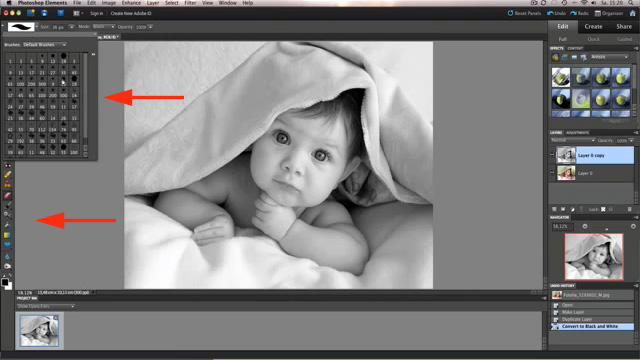Switch to the Adjustments tab
This screenshot has height=360, width=640.
[578, 133]
